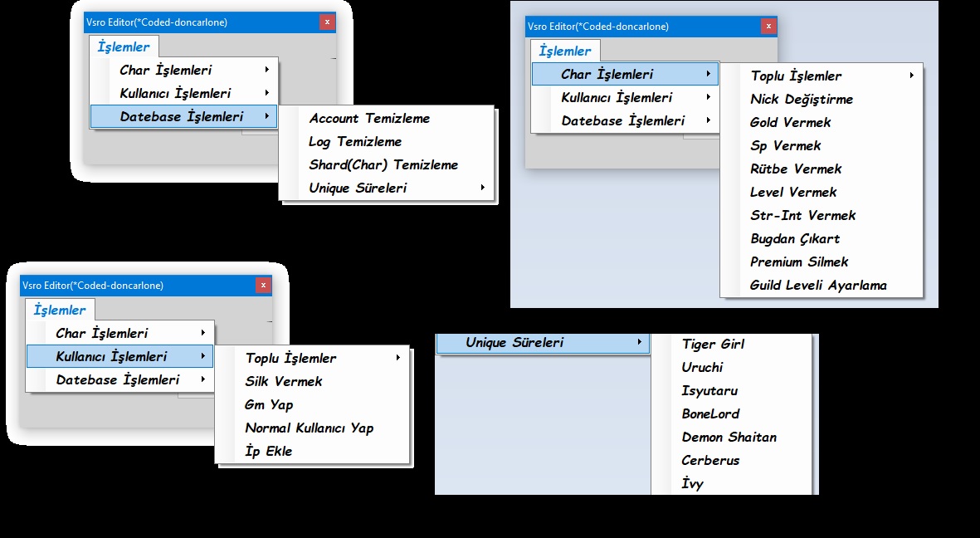Close the bottom-left Vsro Editor window
Viewport: 980px width, 538px height.
(x=263, y=286)
